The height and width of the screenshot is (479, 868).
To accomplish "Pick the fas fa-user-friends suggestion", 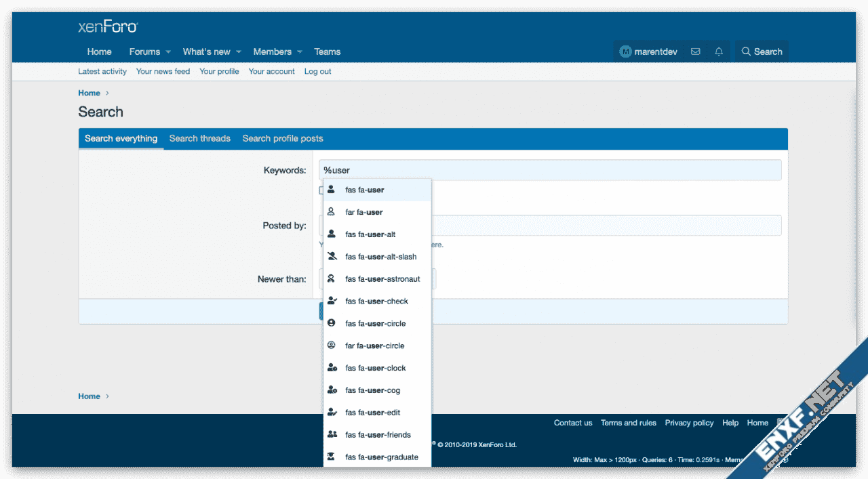I will tap(376, 435).
